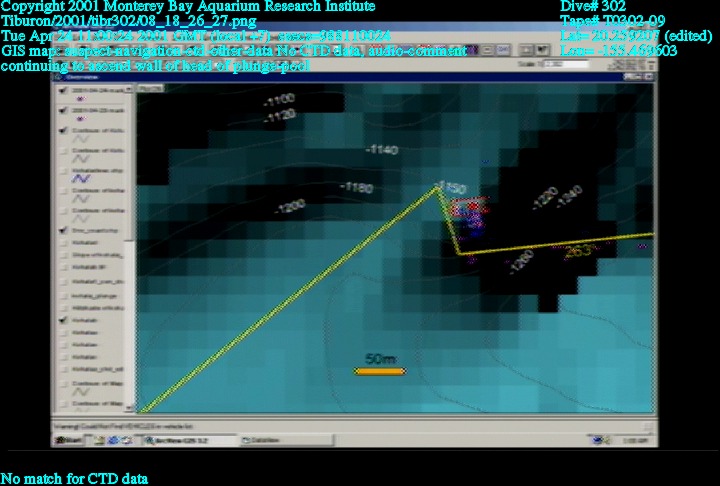This screenshot has width=720, height=486.
Task: Toggle checkbox of layer with blue line symbol
Action: click(x=63, y=170)
